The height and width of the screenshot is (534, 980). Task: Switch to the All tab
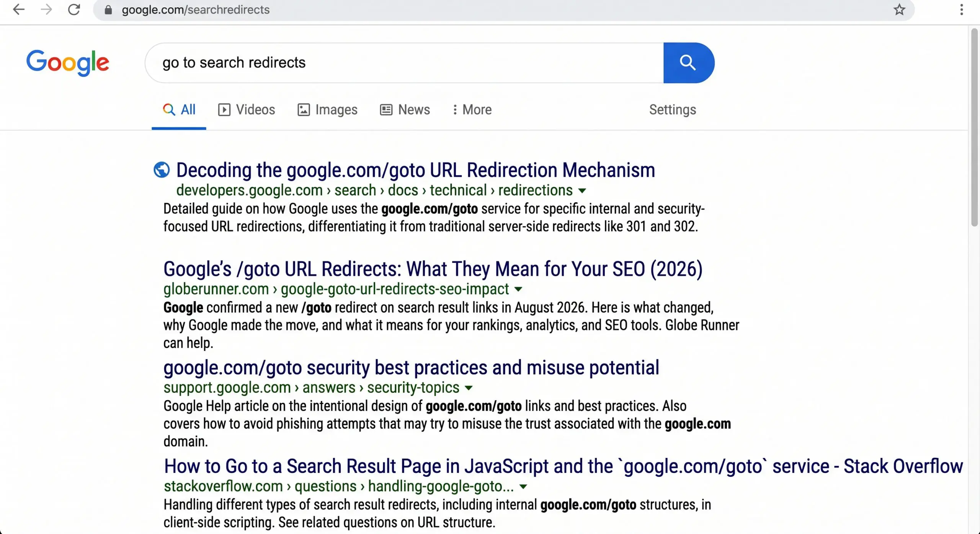(179, 110)
